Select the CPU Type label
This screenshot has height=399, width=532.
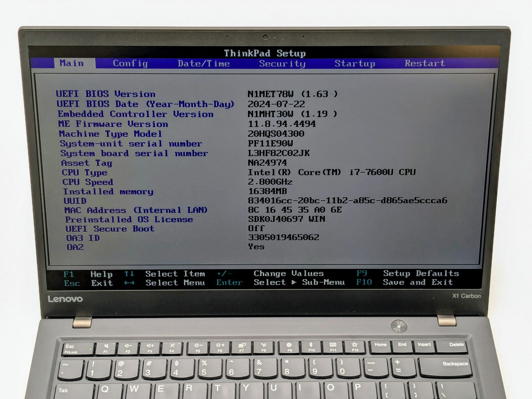pyautogui.click(x=84, y=173)
